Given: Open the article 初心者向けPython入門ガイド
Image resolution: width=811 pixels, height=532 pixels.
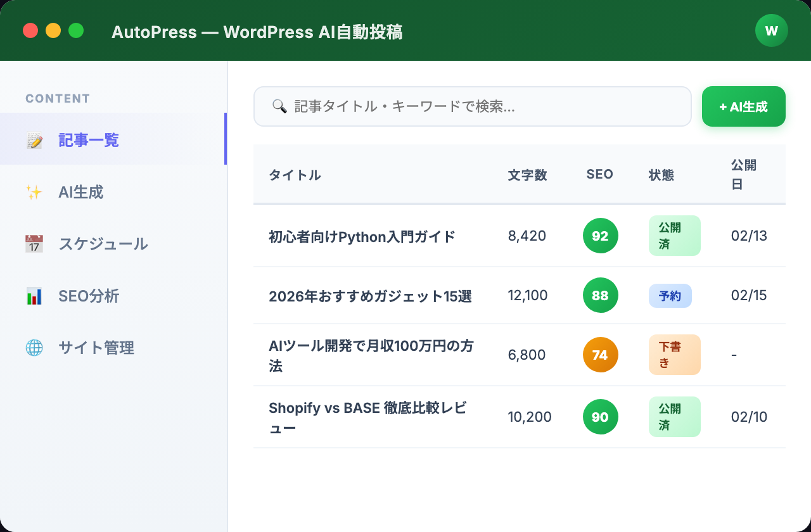Looking at the screenshot, I should click(361, 236).
